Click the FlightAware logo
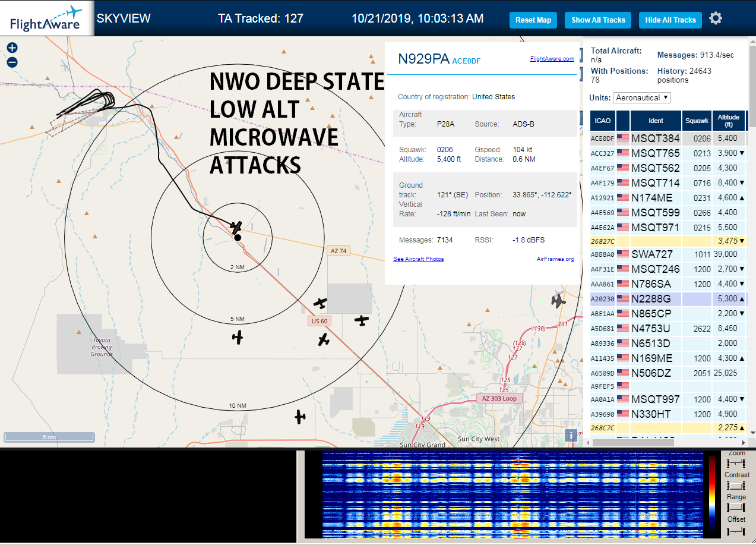756x545 pixels. point(46,18)
